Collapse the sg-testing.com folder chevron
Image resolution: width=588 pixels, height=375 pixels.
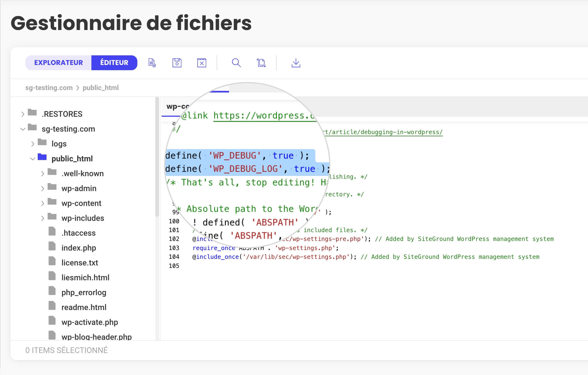coord(23,129)
